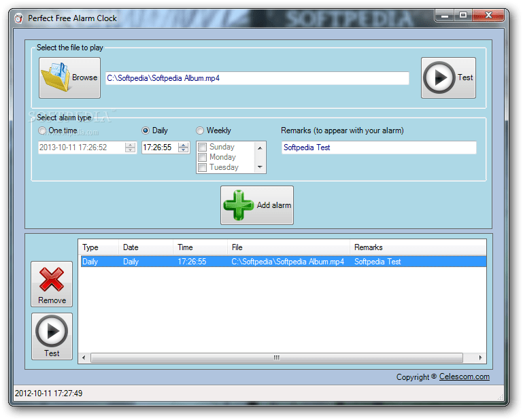This screenshot has height=420, width=523.
Task: Decrease one-time date with the down spinner
Action: tap(130, 150)
